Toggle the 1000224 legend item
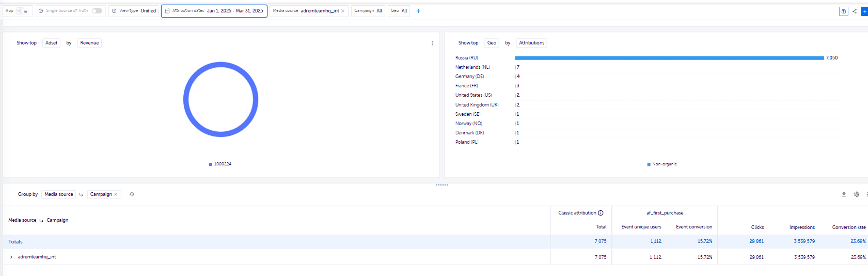The image size is (868, 276). pos(220,164)
